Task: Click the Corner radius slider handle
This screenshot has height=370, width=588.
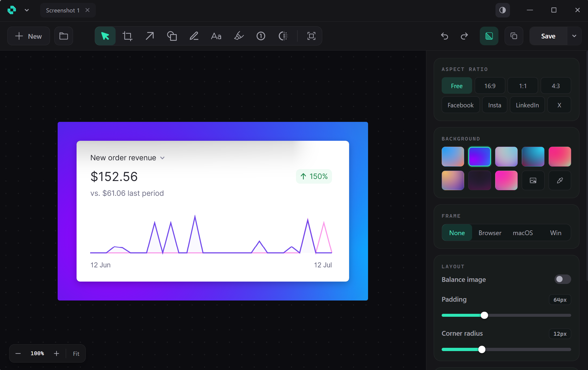Action: click(x=482, y=349)
